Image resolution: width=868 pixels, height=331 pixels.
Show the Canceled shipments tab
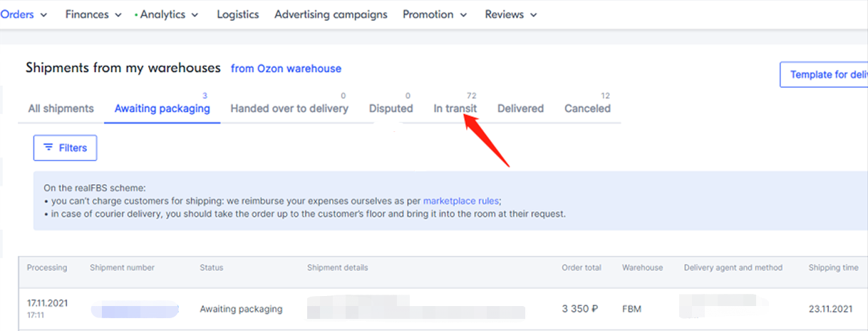(x=587, y=108)
